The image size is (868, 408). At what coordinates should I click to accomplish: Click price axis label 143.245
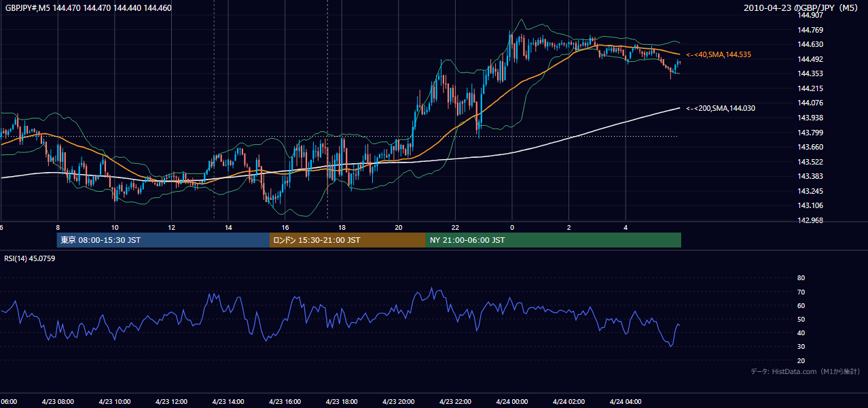[810, 191]
